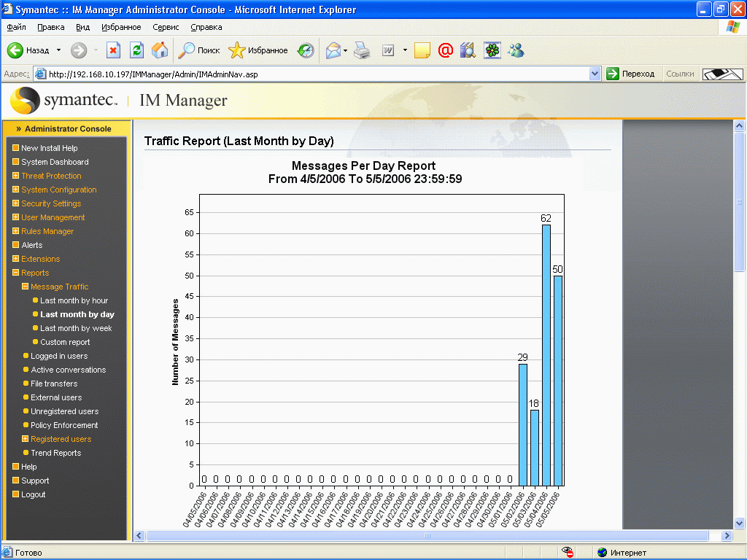Image resolution: width=747 pixels, height=560 pixels.
Task: Open the Сервис menu
Action: [166, 27]
